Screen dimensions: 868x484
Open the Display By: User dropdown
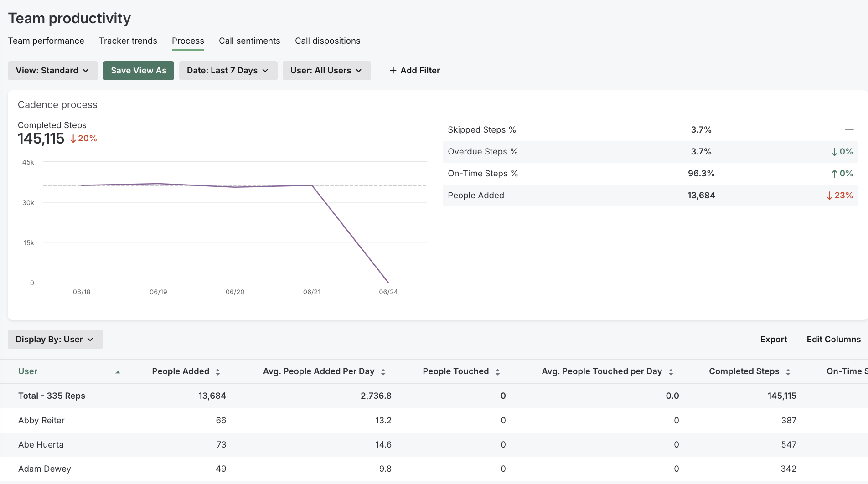[x=55, y=339]
